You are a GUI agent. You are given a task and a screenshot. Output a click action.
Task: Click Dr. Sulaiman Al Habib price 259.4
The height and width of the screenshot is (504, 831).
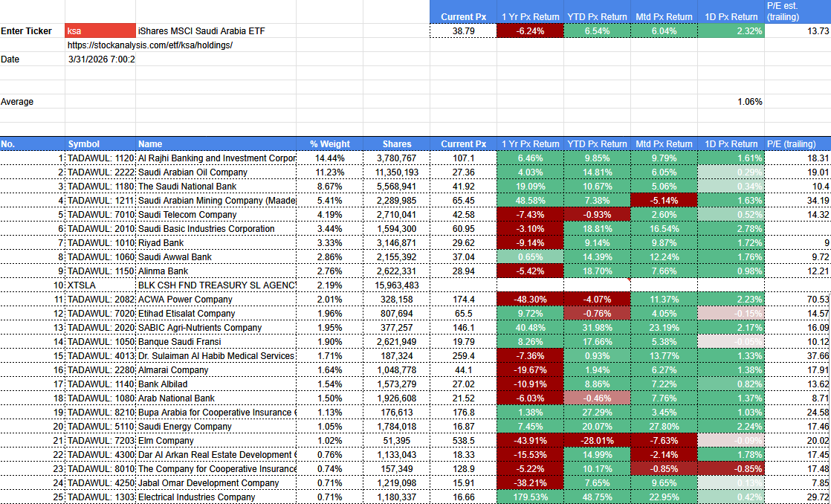[463, 356]
